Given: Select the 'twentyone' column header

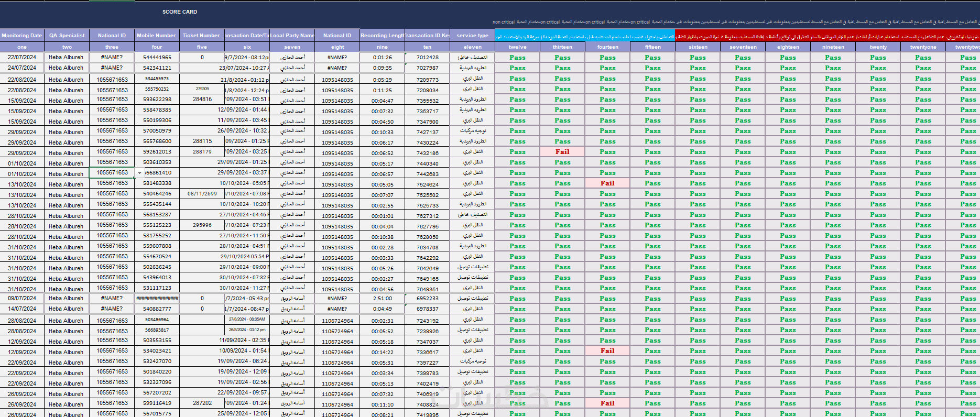Looking at the screenshot, I should [x=923, y=47].
